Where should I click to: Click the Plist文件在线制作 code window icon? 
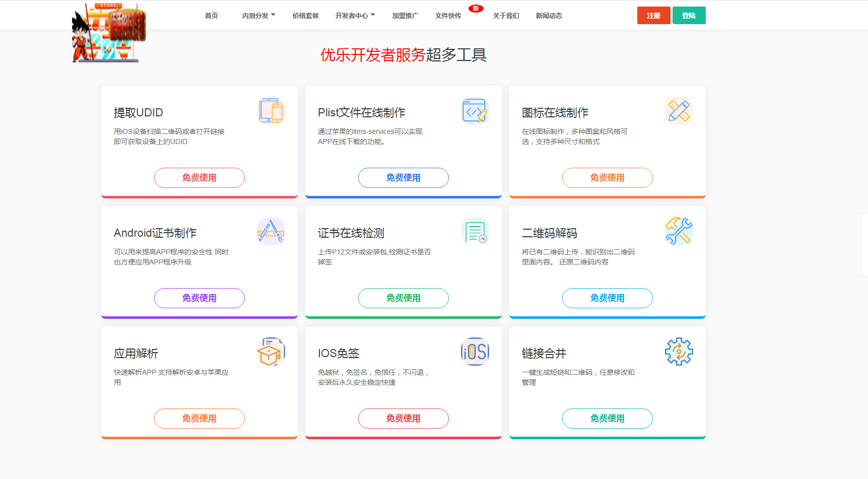475,111
